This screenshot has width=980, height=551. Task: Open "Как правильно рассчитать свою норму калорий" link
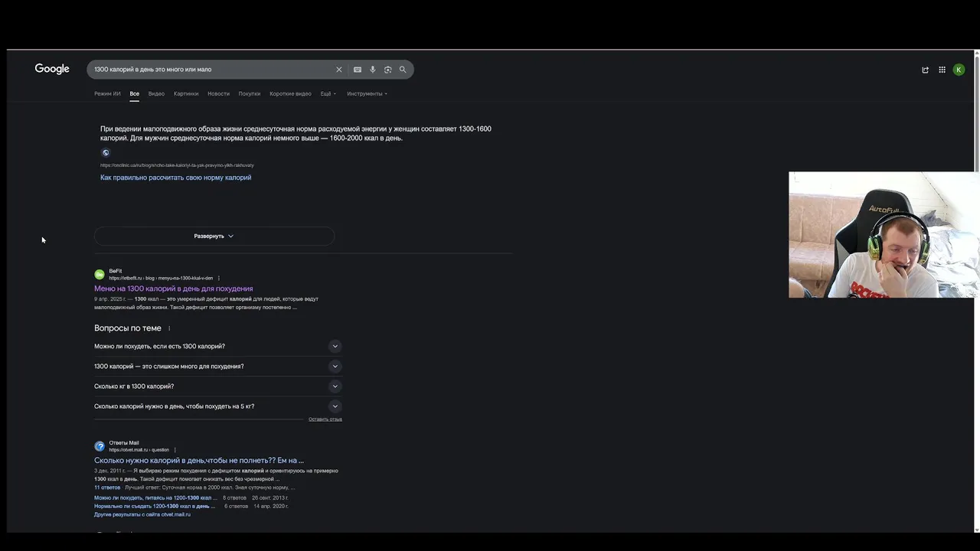175,178
